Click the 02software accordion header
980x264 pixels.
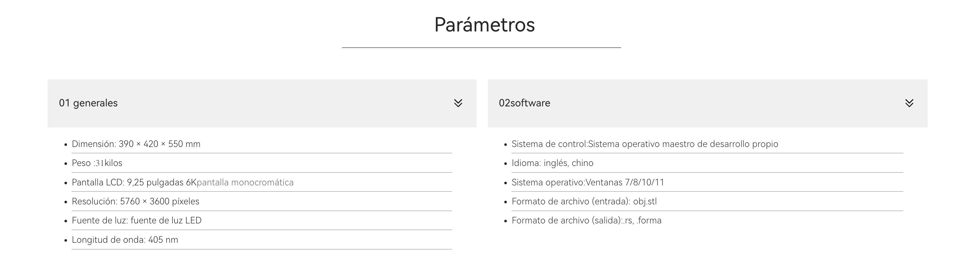[x=524, y=103]
